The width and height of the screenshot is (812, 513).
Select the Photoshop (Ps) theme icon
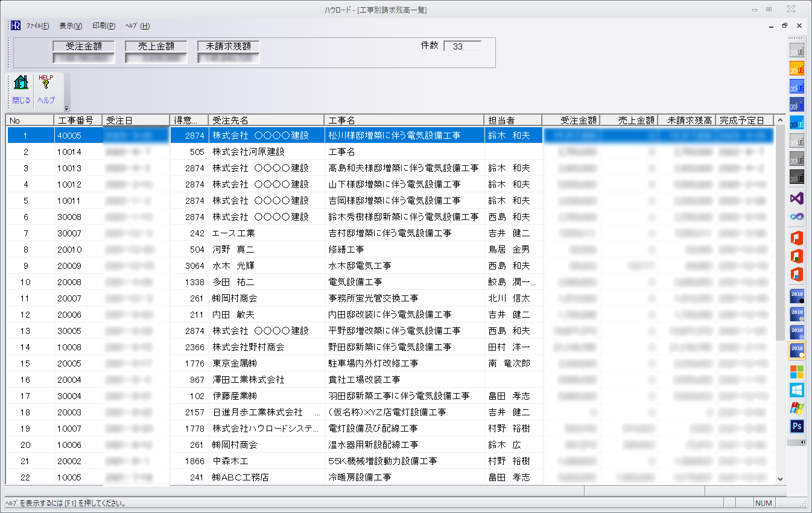click(797, 426)
